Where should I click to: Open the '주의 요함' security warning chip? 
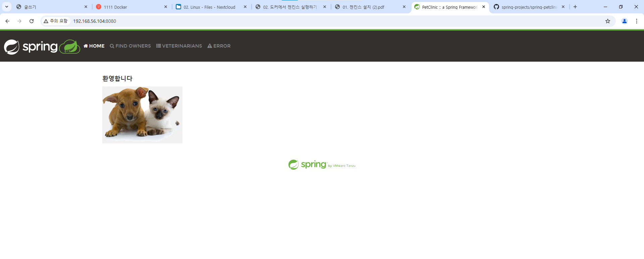point(56,21)
